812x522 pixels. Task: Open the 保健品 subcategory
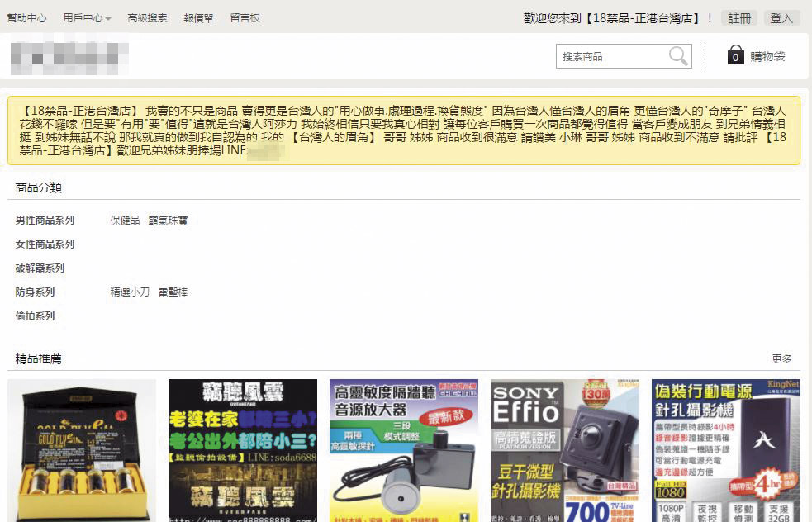coord(125,220)
